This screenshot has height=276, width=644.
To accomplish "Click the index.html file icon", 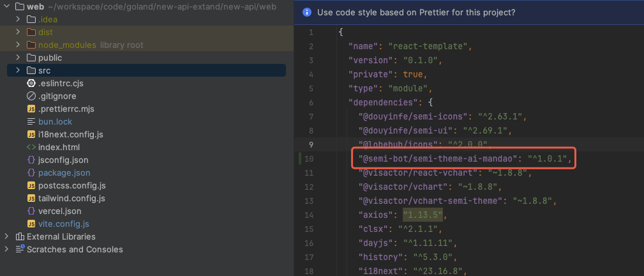I will click(x=31, y=147).
